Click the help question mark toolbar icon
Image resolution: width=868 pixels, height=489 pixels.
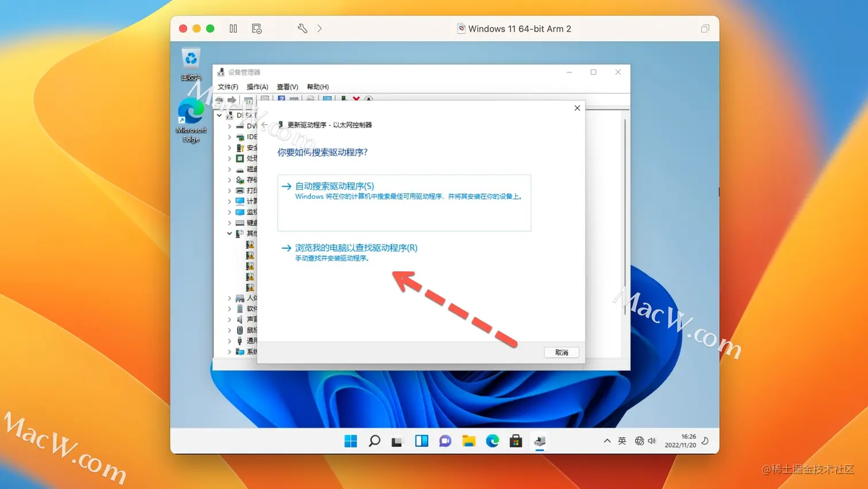coord(281,99)
